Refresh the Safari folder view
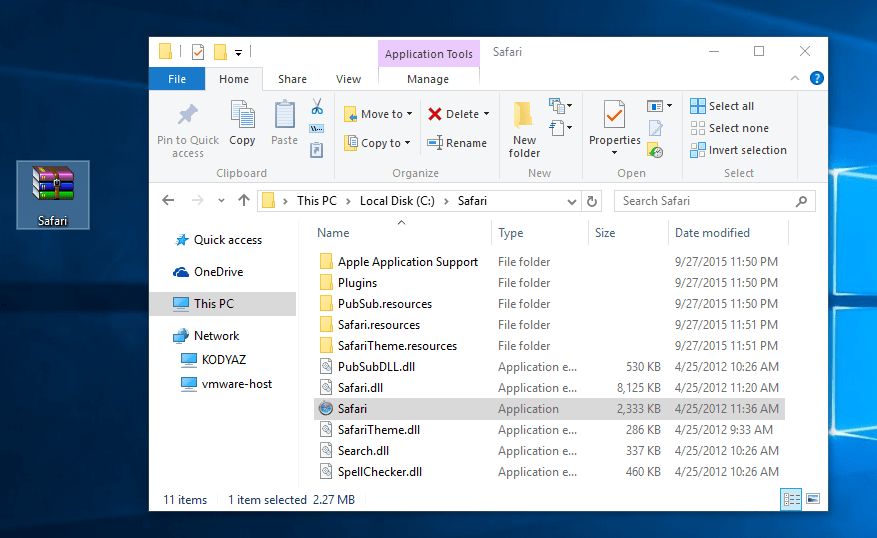 [592, 201]
